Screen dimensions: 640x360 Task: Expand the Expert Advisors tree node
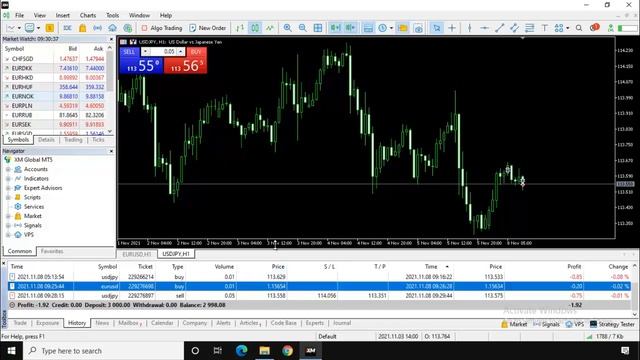tap(8, 188)
